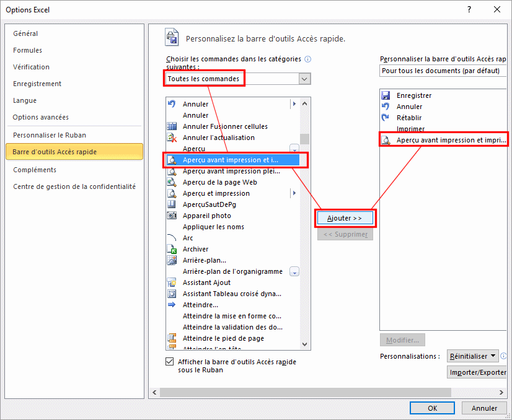Expand the Annuler submenu arrow in command list

294,104
